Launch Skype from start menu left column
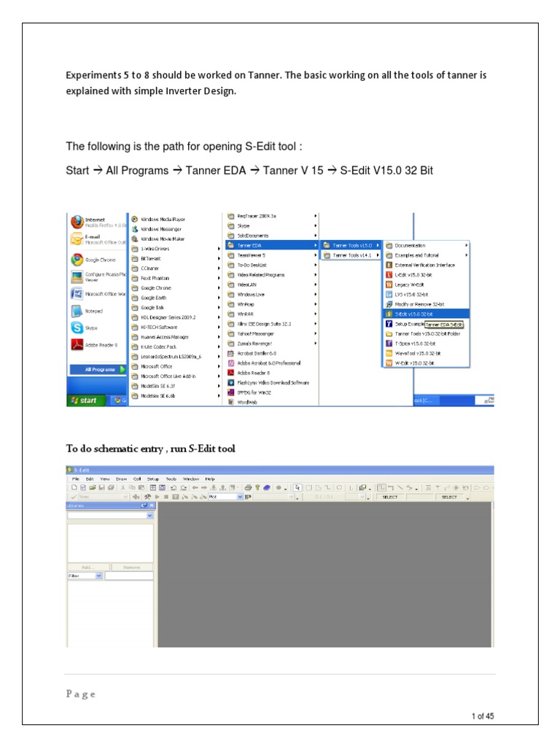 coord(98,328)
